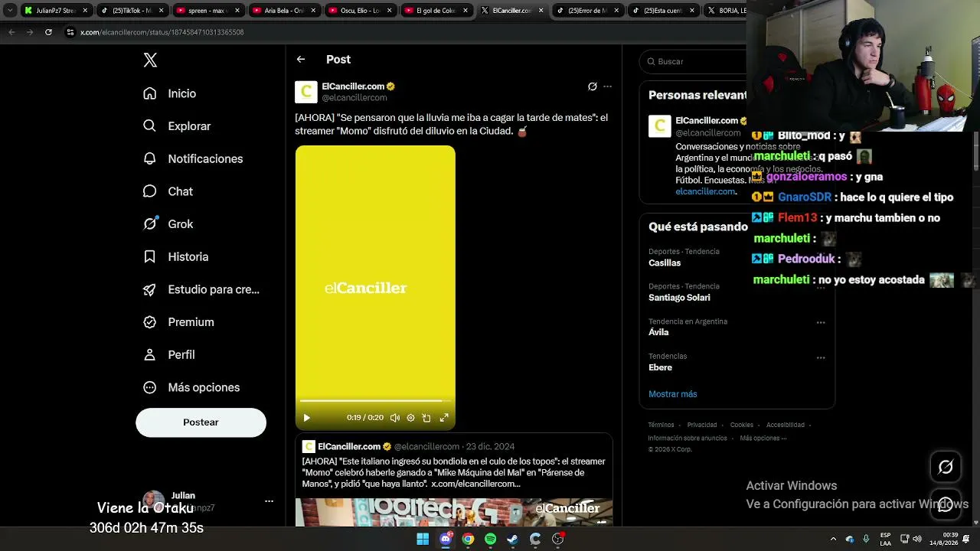This screenshot has width=980, height=551.
Task: Mute the video sound
Action: pyautogui.click(x=394, y=418)
